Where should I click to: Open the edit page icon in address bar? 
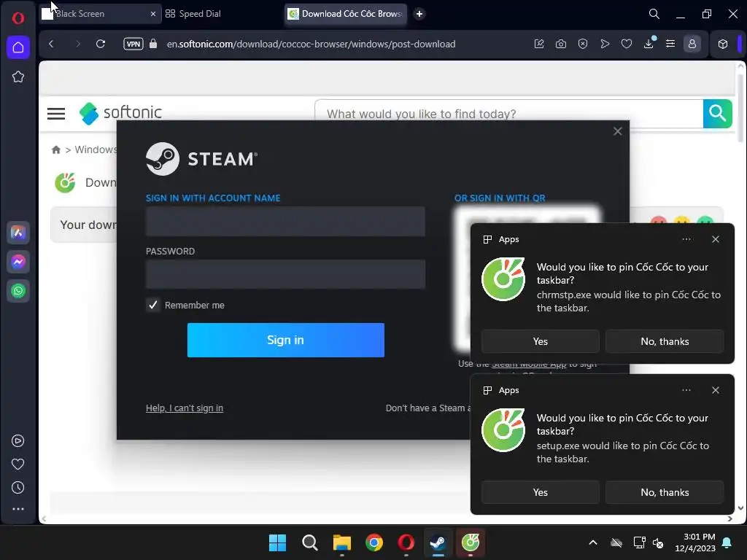pyautogui.click(x=539, y=44)
